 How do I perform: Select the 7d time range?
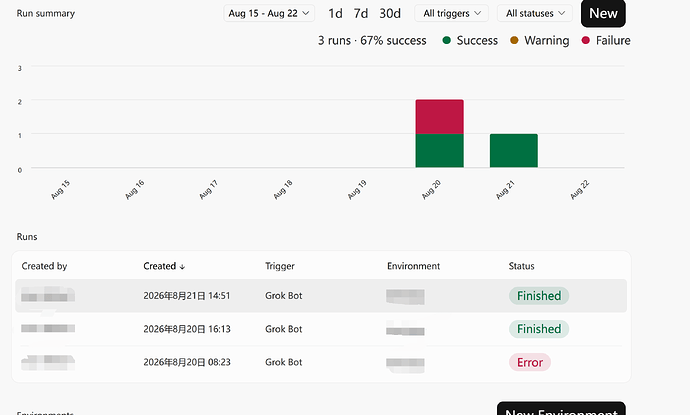tap(361, 13)
